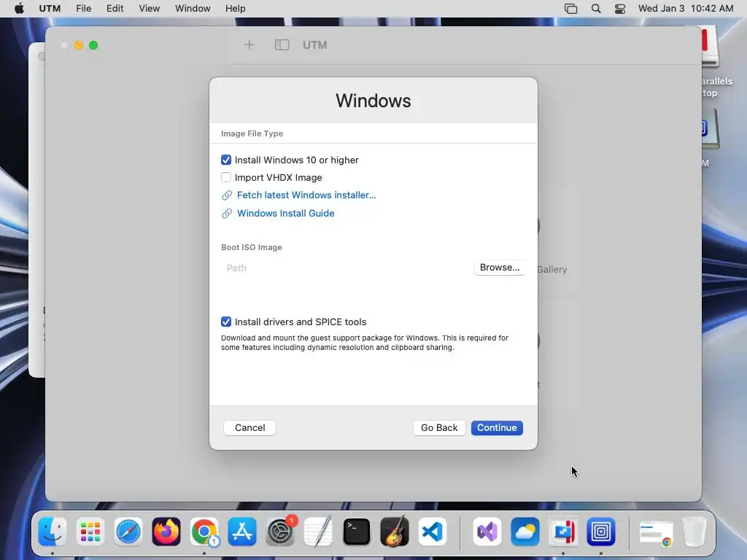Launch Firefox from the Dock
Viewport: 747px width, 560px height.
(x=166, y=532)
